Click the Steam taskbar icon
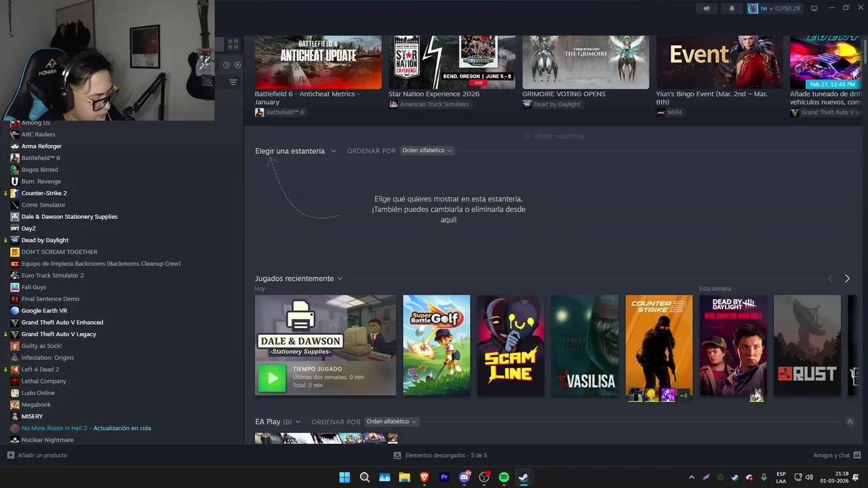 [x=524, y=477]
